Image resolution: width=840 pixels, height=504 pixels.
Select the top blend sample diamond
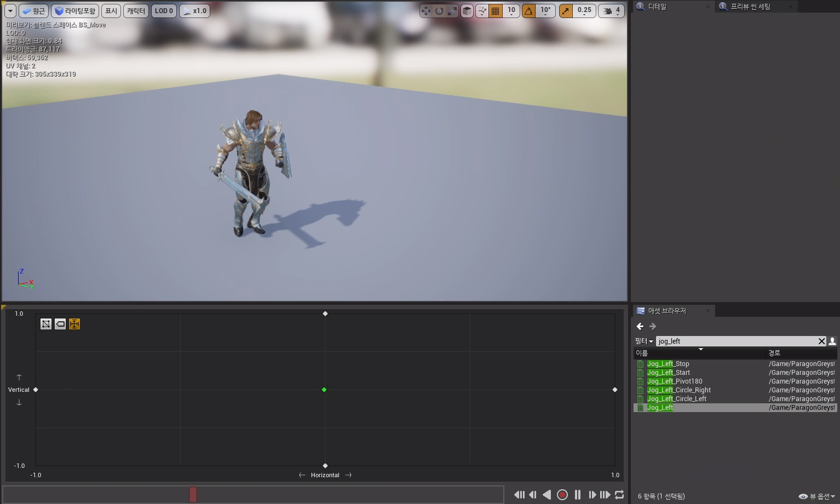click(x=325, y=314)
